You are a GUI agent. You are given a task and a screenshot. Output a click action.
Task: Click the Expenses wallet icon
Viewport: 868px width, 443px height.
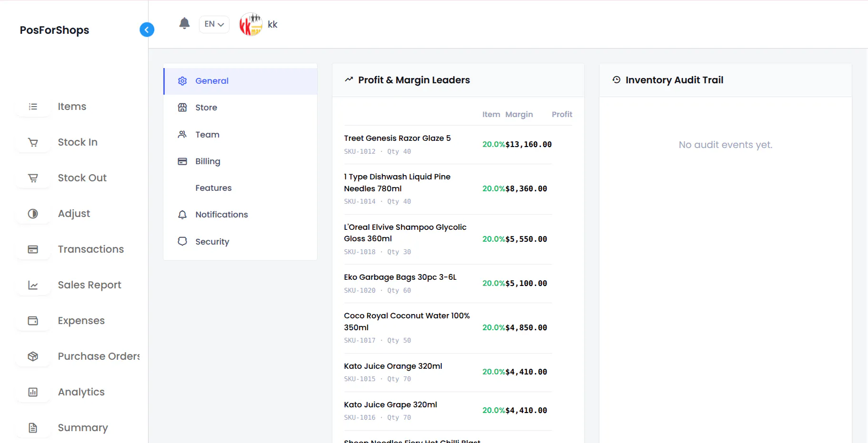(x=33, y=321)
